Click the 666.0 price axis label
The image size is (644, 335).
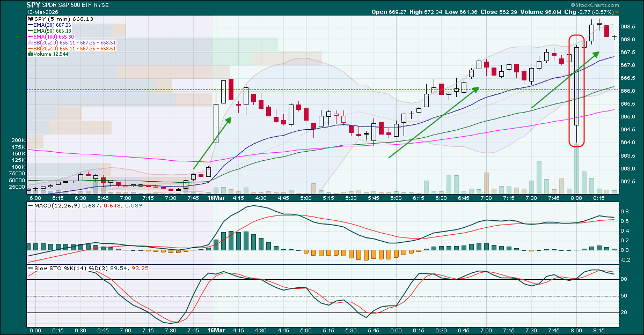(x=628, y=91)
